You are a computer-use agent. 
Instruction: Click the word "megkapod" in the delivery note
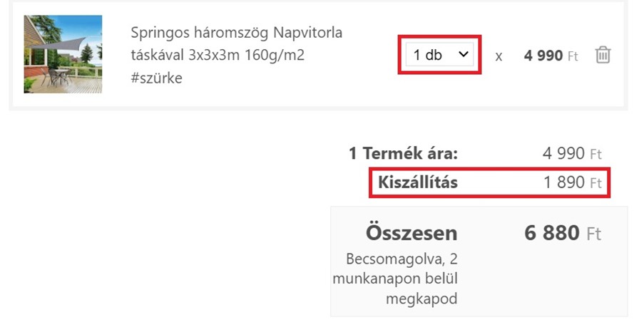coord(421,299)
